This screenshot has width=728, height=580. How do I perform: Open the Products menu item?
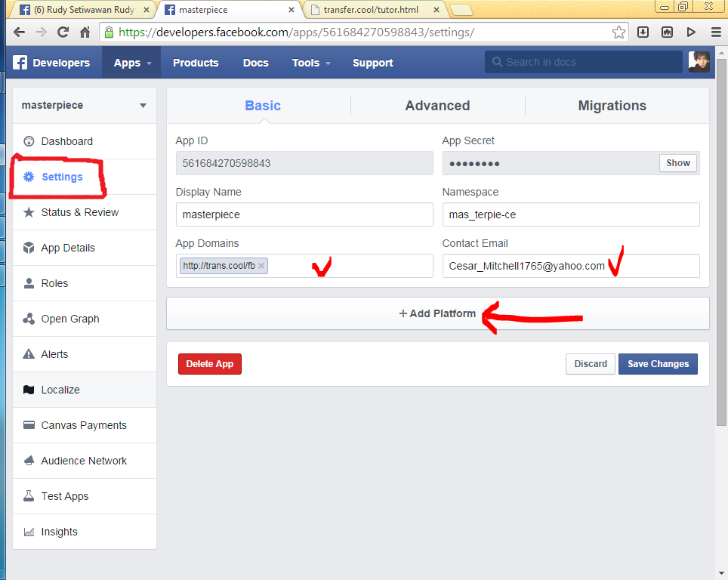[196, 63]
